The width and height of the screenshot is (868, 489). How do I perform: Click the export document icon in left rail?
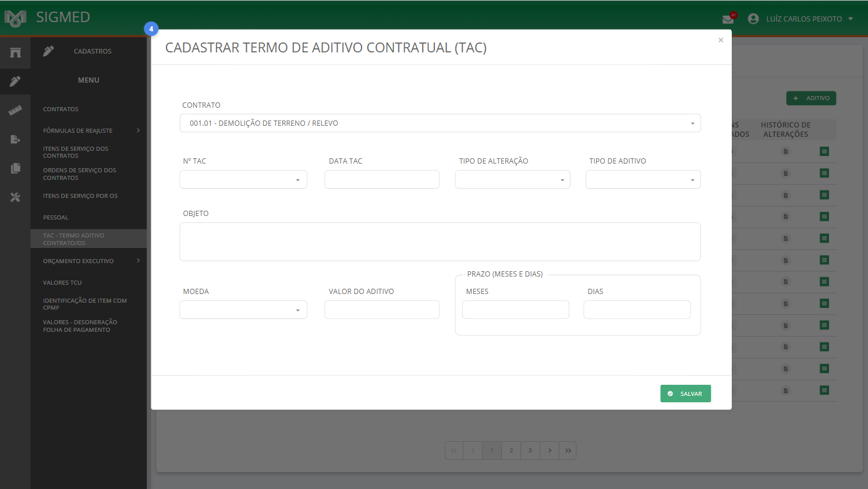15,139
